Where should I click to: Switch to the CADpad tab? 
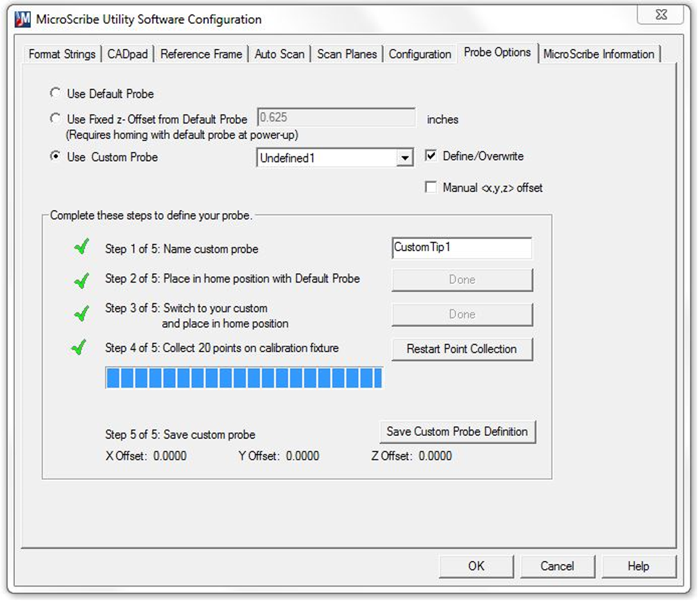pos(128,54)
